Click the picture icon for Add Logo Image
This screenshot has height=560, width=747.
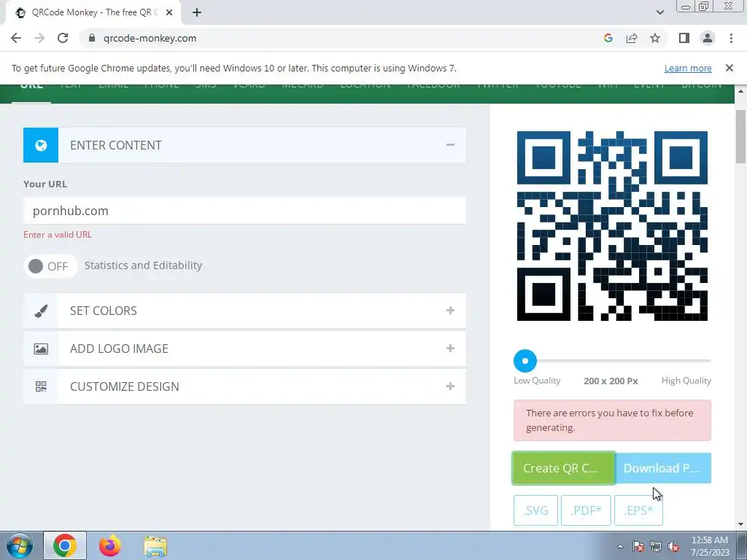click(x=41, y=349)
